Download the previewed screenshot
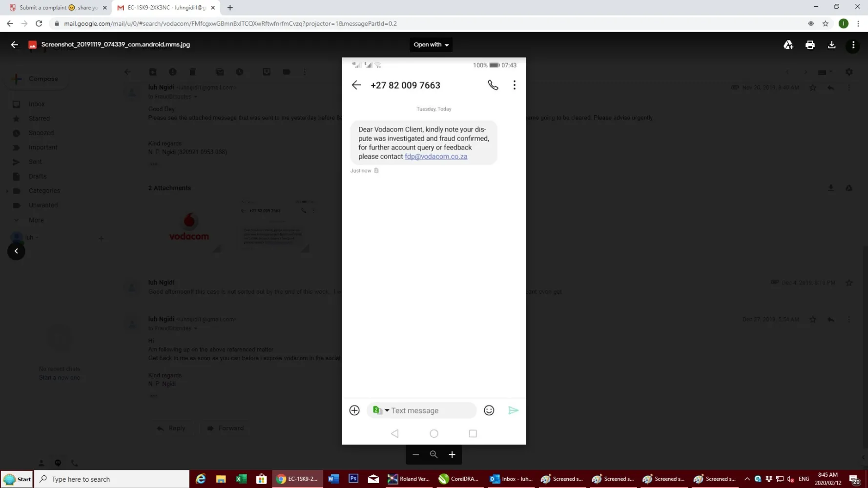 point(832,44)
